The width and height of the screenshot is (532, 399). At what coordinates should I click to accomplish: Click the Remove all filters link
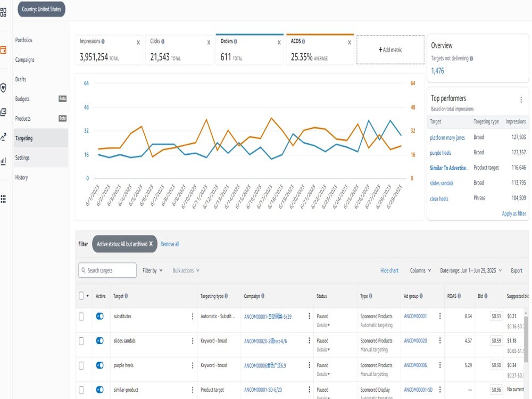coord(170,244)
